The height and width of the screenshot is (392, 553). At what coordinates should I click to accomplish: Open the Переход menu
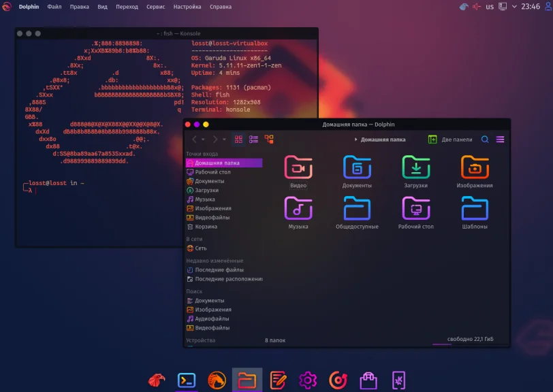127,6
